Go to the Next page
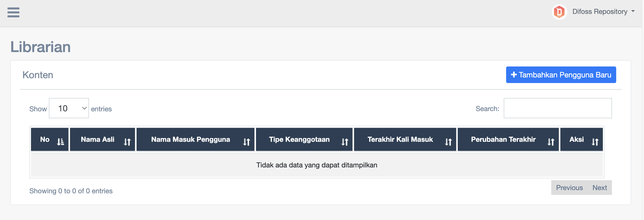Viewport: 644px width, 220px height. [x=600, y=188]
